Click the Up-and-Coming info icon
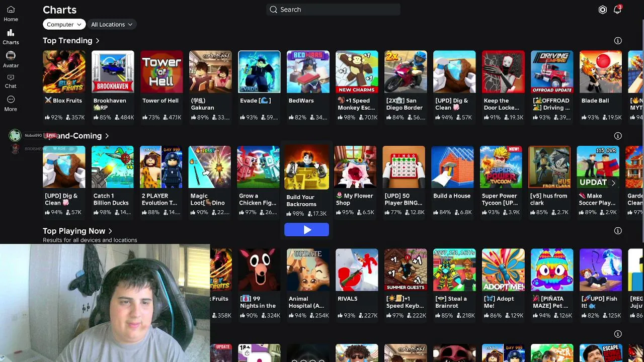Image resolution: width=644 pixels, height=362 pixels. click(618, 136)
